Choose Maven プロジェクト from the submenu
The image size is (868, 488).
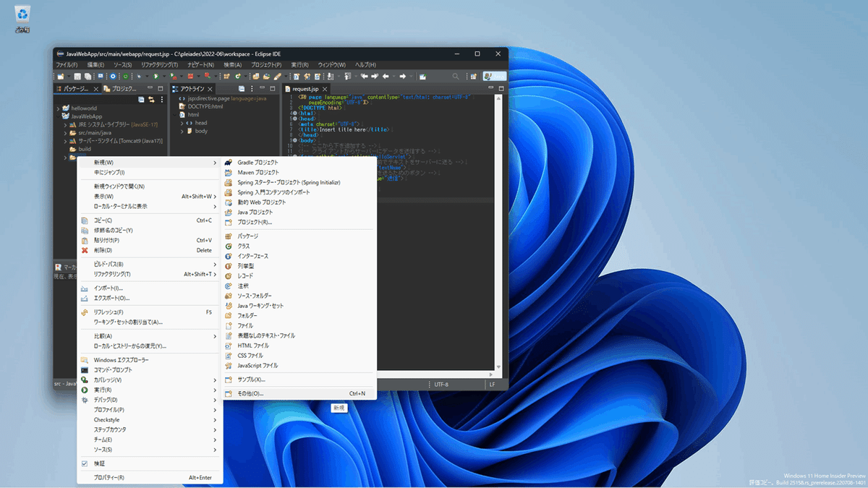click(300, 173)
